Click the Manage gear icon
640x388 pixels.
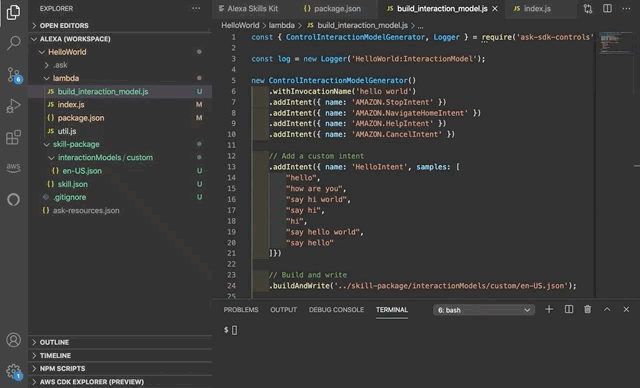click(13, 371)
